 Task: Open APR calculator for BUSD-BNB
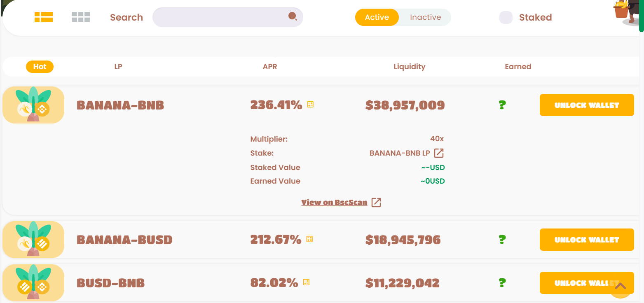tap(306, 282)
